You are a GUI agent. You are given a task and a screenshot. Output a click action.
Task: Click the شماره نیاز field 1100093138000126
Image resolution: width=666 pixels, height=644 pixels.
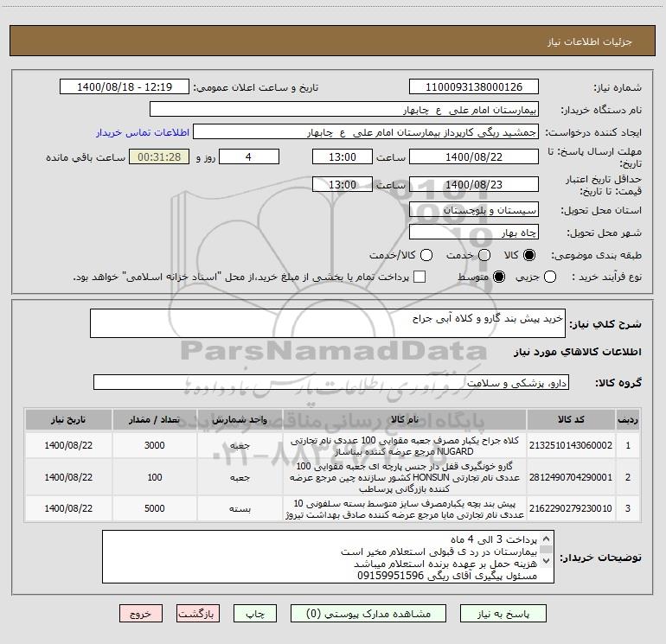pyautogui.click(x=474, y=87)
